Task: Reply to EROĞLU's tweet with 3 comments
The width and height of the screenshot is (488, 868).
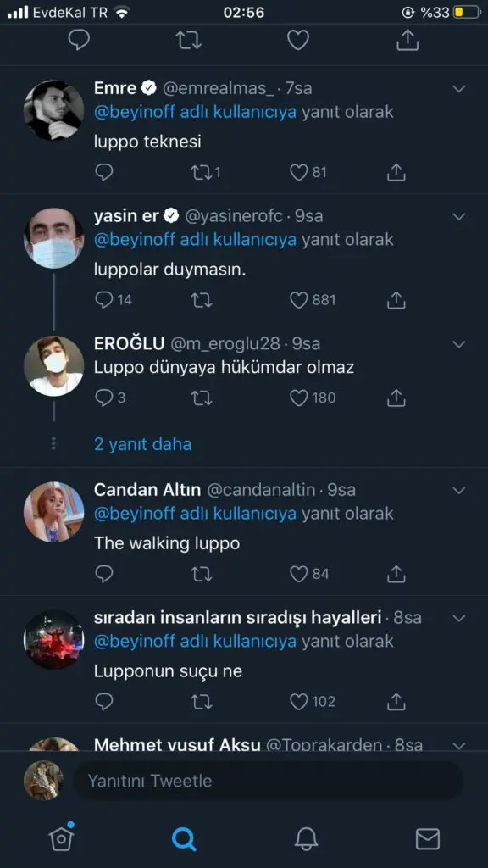Action: 104,398
